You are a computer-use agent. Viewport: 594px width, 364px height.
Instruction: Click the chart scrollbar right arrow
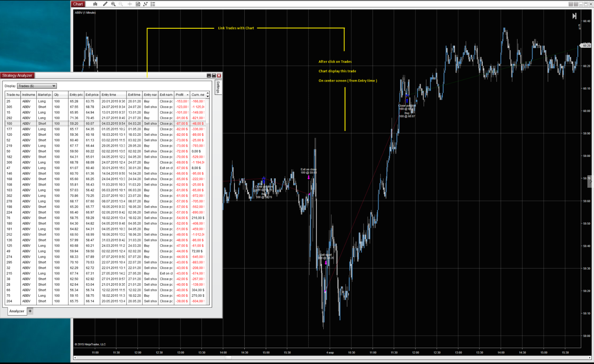(590, 358)
